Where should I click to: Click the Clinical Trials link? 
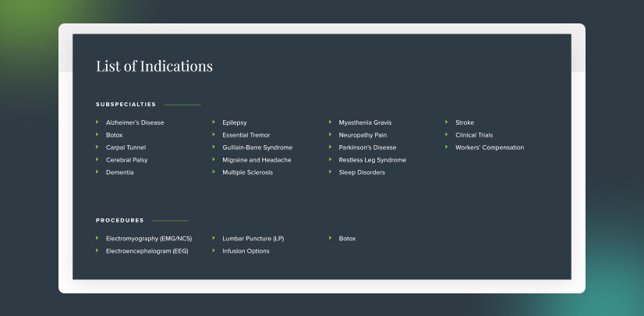pos(474,135)
